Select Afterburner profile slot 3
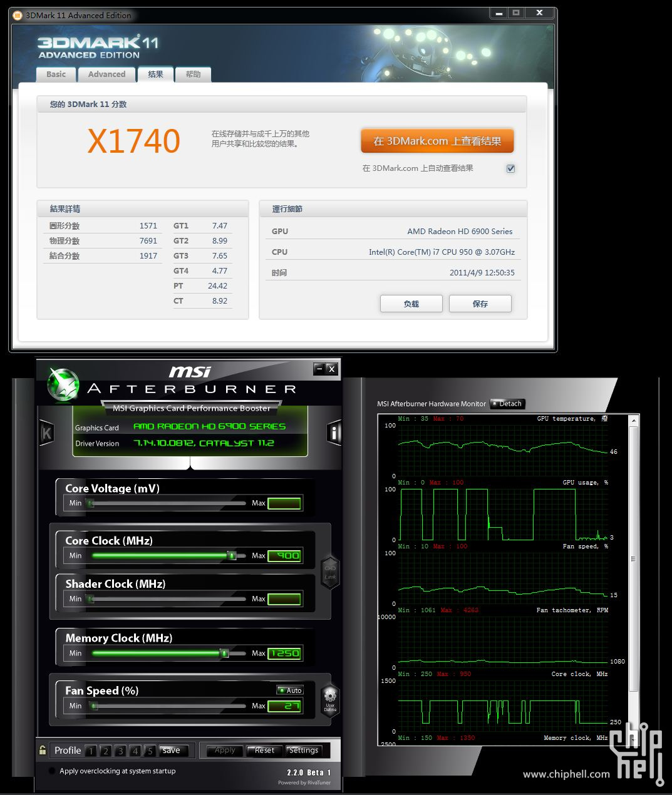The width and height of the screenshot is (672, 795). pos(120,751)
